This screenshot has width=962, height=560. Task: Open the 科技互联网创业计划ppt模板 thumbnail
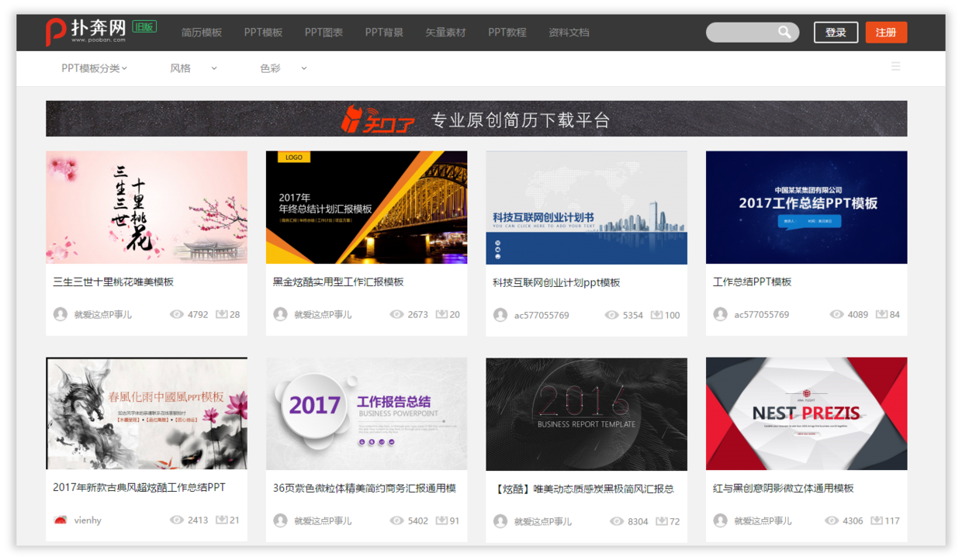(x=587, y=207)
